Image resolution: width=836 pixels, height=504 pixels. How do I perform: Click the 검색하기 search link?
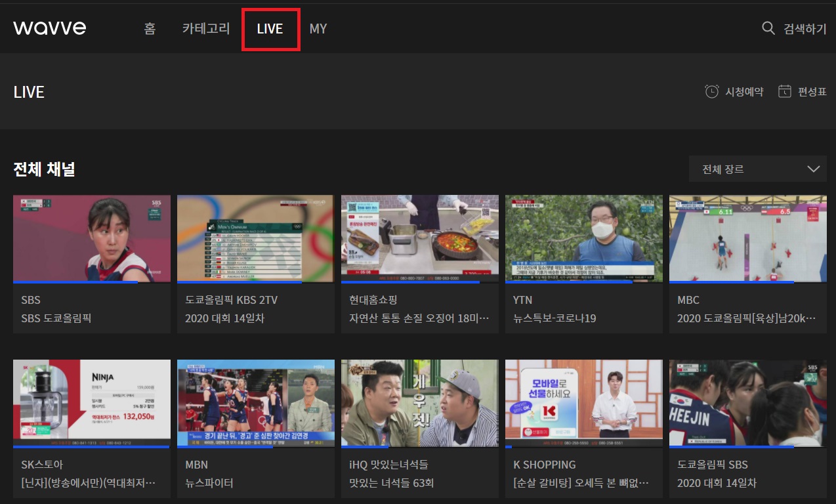[x=805, y=29]
